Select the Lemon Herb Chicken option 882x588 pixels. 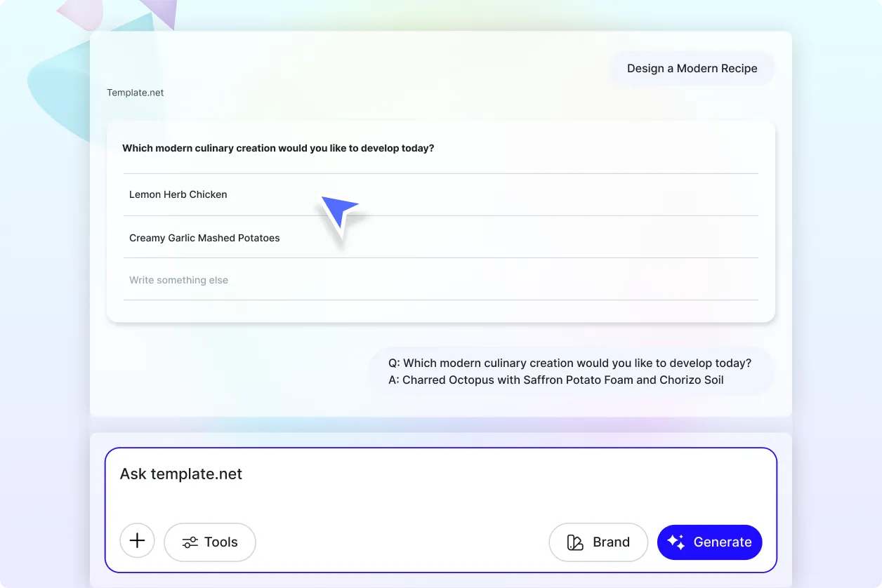(x=441, y=194)
